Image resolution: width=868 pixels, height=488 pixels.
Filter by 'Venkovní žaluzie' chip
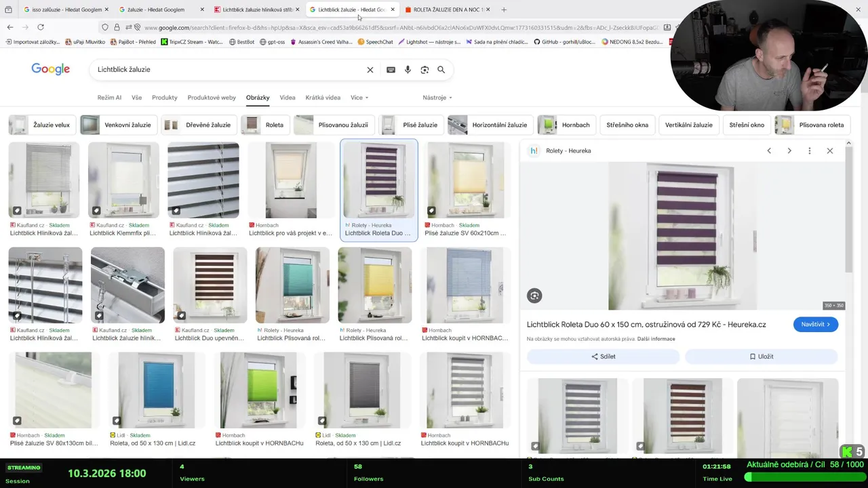pyautogui.click(x=119, y=125)
